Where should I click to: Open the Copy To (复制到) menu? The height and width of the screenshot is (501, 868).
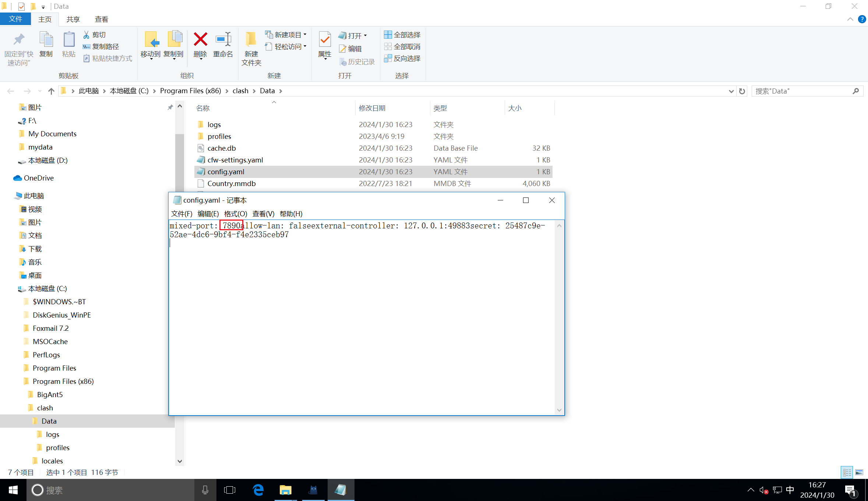point(173,45)
